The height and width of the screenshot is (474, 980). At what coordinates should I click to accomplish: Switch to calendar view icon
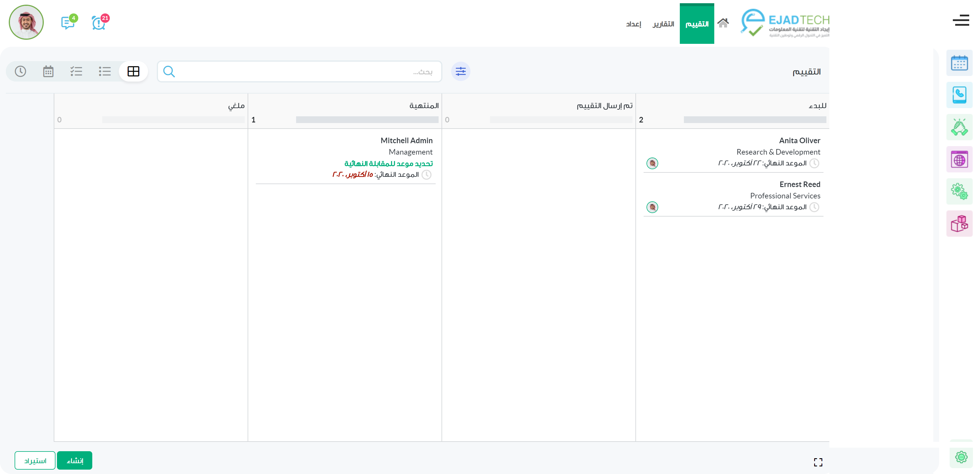click(48, 71)
